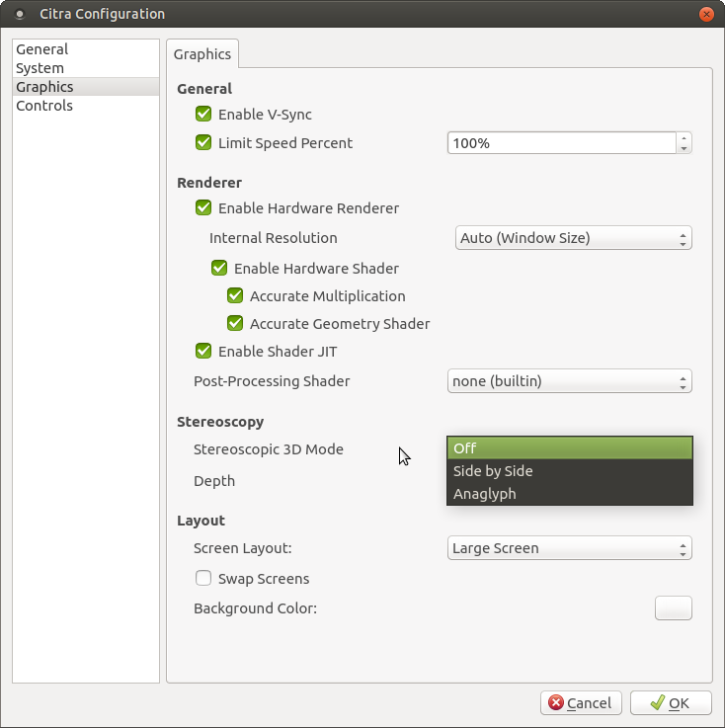Open the System settings category

pos(85,68)
